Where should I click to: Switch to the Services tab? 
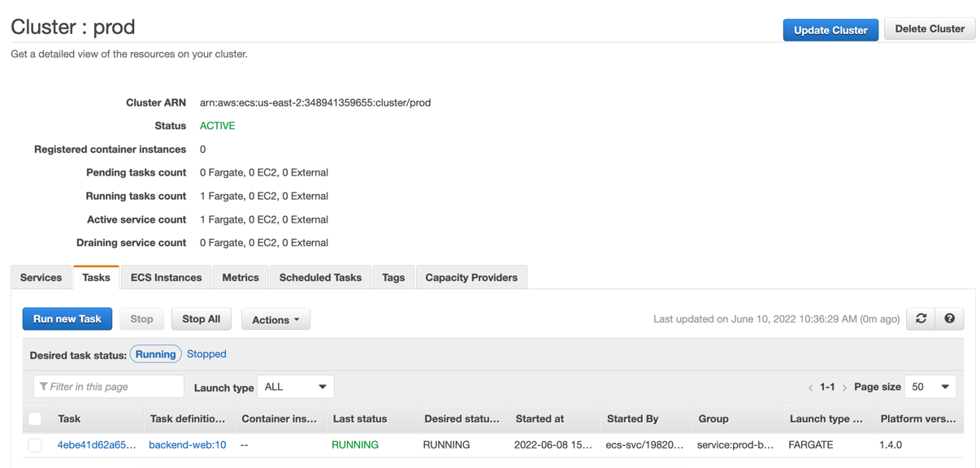coord(41,278)
